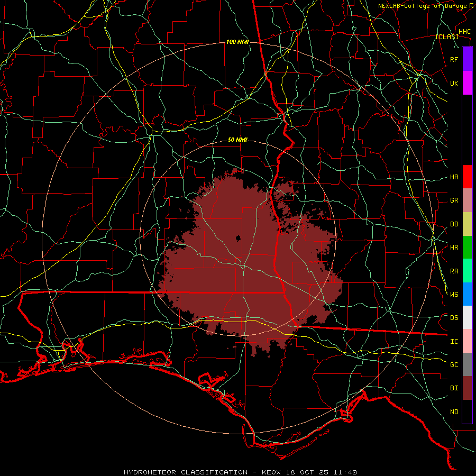Select the yellow BD legend swatch
The height and width of the screenshot is (476, 476).
pos(467,224)
